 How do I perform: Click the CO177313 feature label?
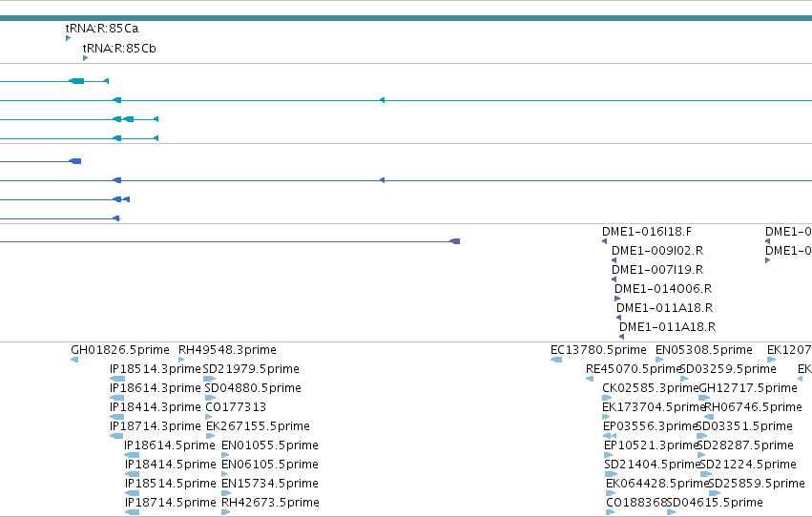(236, 407)
